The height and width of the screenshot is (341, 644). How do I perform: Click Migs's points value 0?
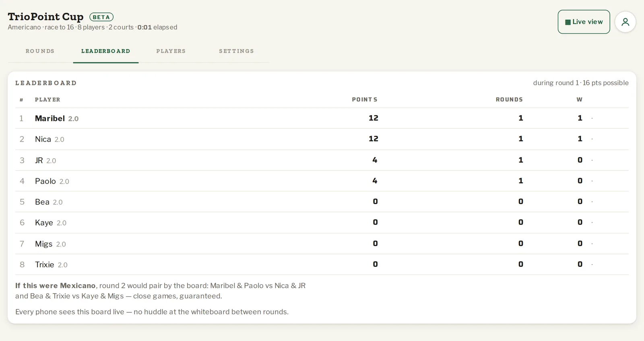[x=376, y=244]
